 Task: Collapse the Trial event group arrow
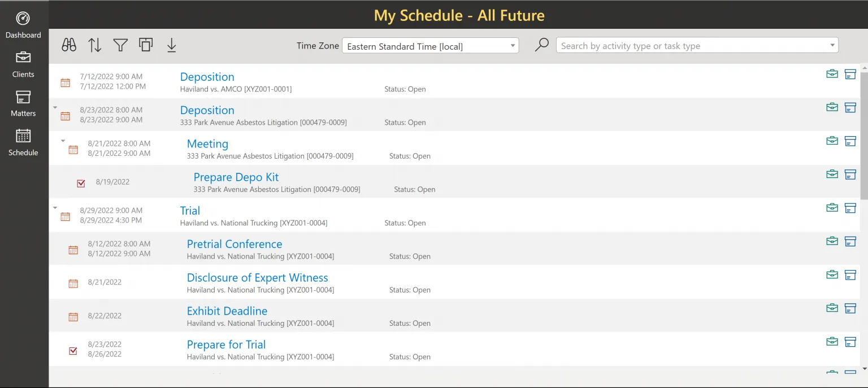pos(55,208)
